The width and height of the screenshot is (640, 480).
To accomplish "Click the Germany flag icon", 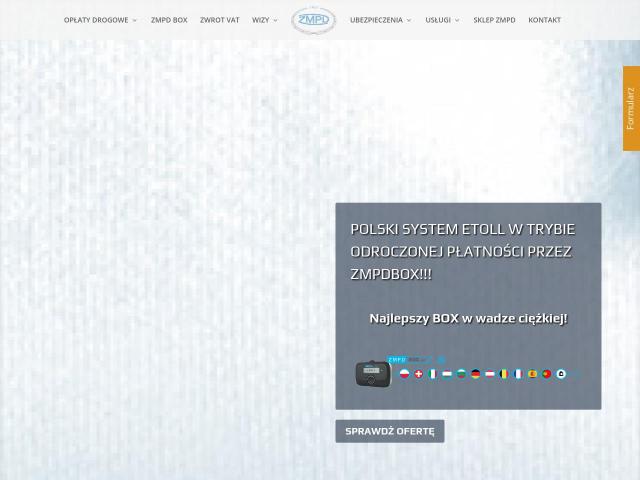I will [476, 373].
